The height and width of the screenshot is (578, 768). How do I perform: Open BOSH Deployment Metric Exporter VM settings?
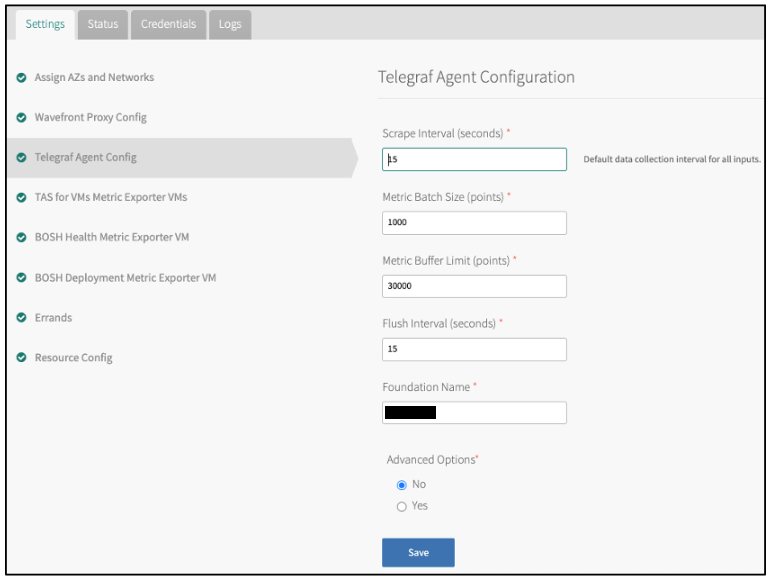(125, 278)
